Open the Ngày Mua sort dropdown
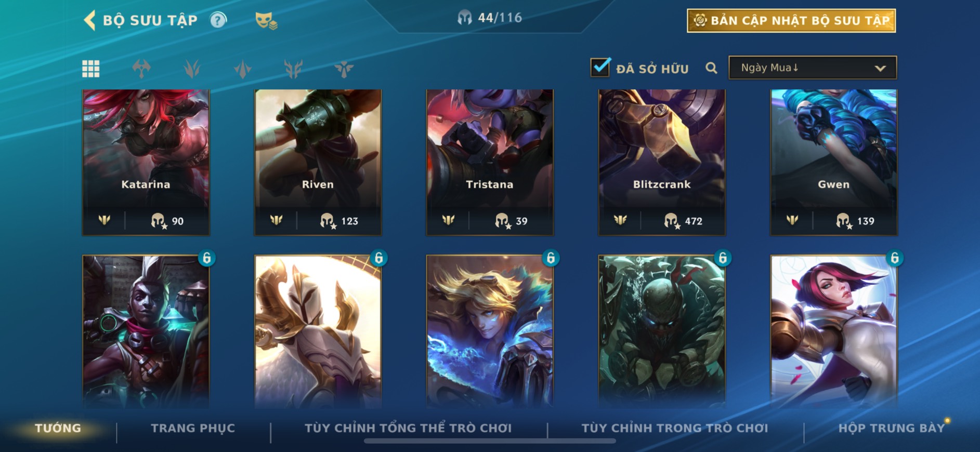Image resolution: width=980 pixels, height=452 pixels. (x=813, y=68)
